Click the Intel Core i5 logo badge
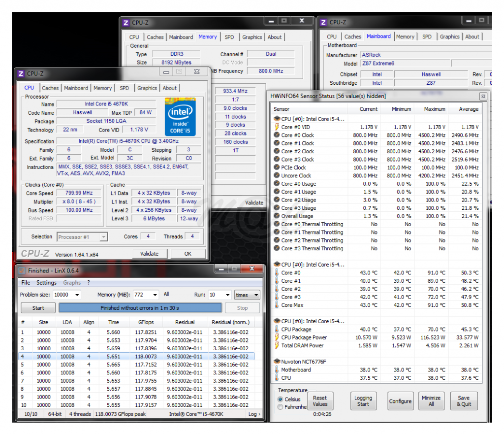This screenshot has width=504, height=434. (180, 117)
